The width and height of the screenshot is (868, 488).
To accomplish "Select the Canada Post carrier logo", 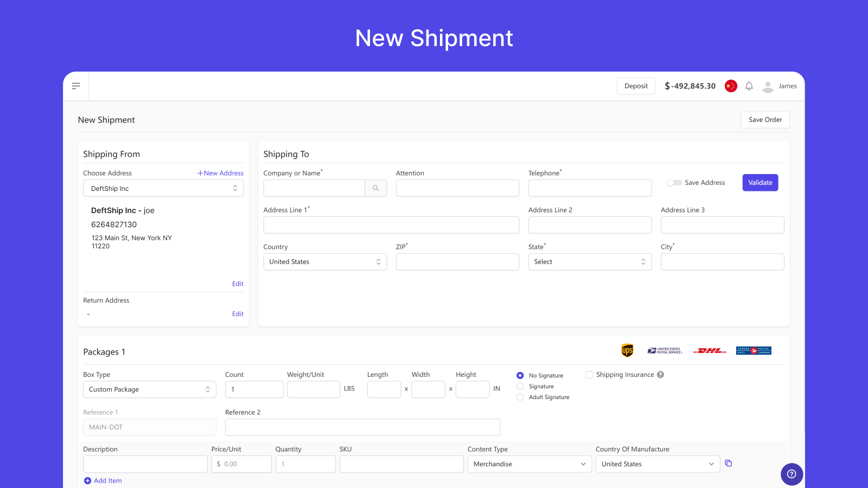I will point(754,351).
